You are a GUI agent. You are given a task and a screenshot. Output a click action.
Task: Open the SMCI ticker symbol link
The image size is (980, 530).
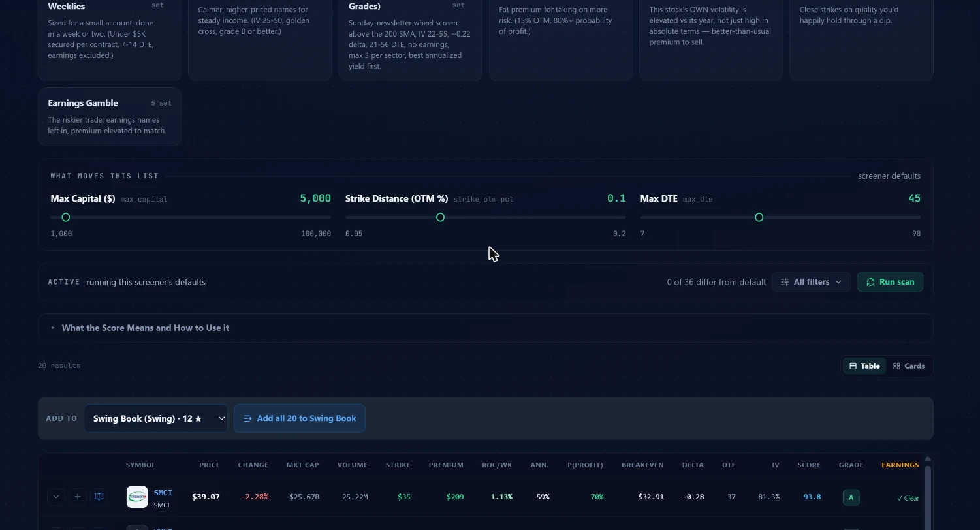point(163,493)
